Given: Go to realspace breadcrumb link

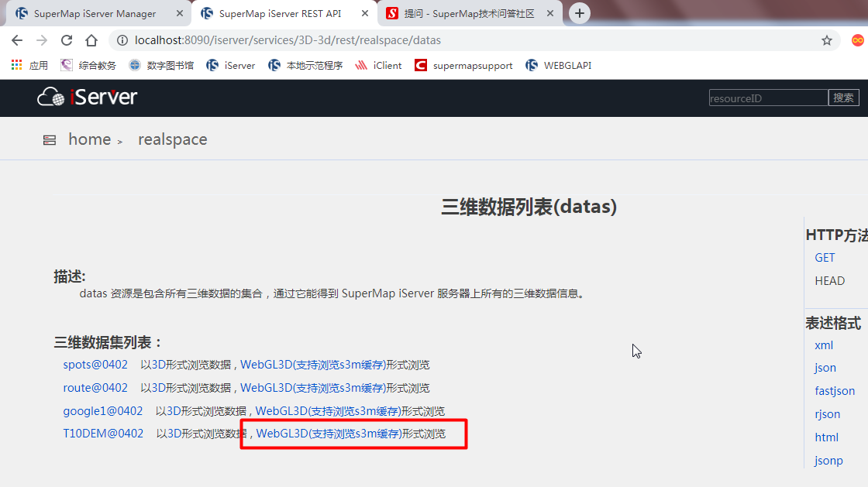Looking at the screenshot, I should point(173,140).
